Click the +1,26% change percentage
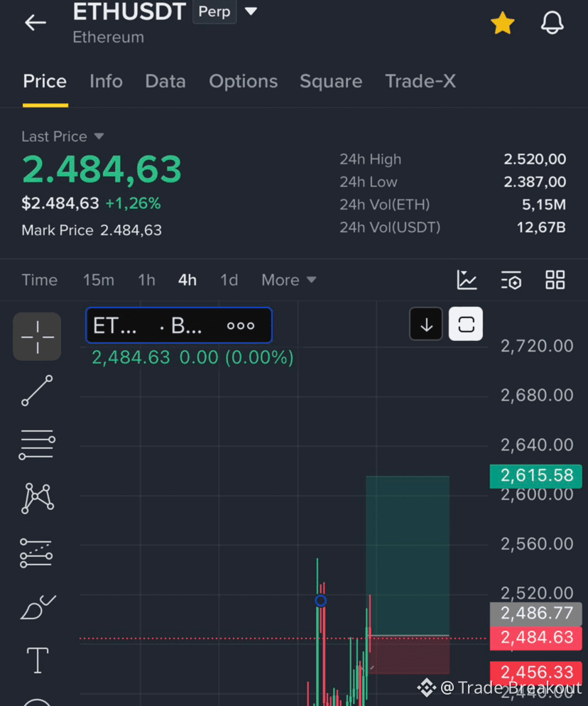 (133, 204)
